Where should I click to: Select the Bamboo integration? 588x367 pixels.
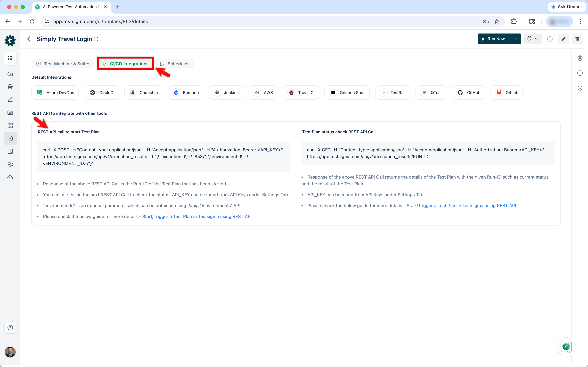click(x=185, y=93)
